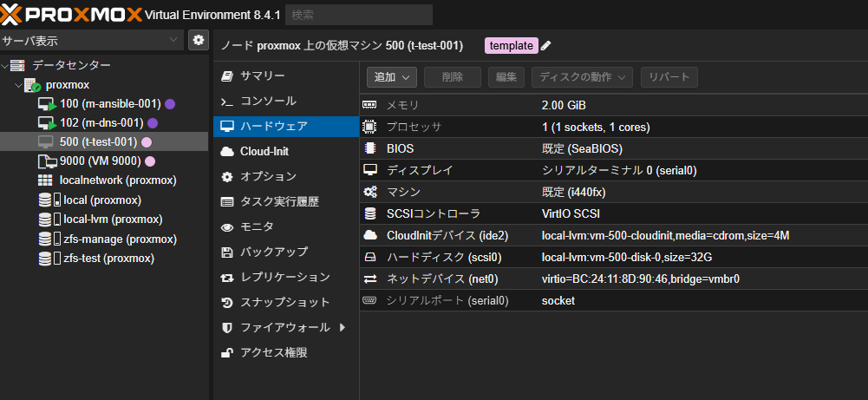868x400 pixels.
Task: Open the バックアップ tab
Action: point(286,252)
